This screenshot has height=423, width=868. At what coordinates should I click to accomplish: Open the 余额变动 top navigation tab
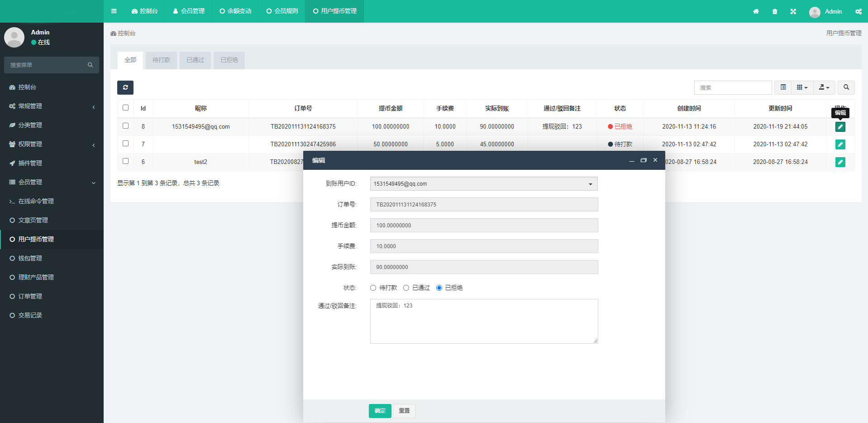pyautogui.click(x=235, y=11)
